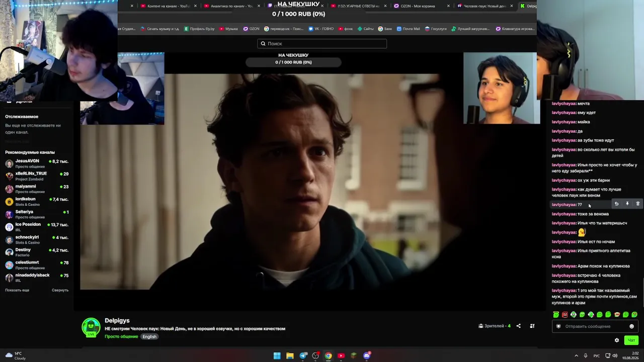Open recommended channel JesusAVGN
The width and height of the screenshot is (644, 362).
click(37, 163)
